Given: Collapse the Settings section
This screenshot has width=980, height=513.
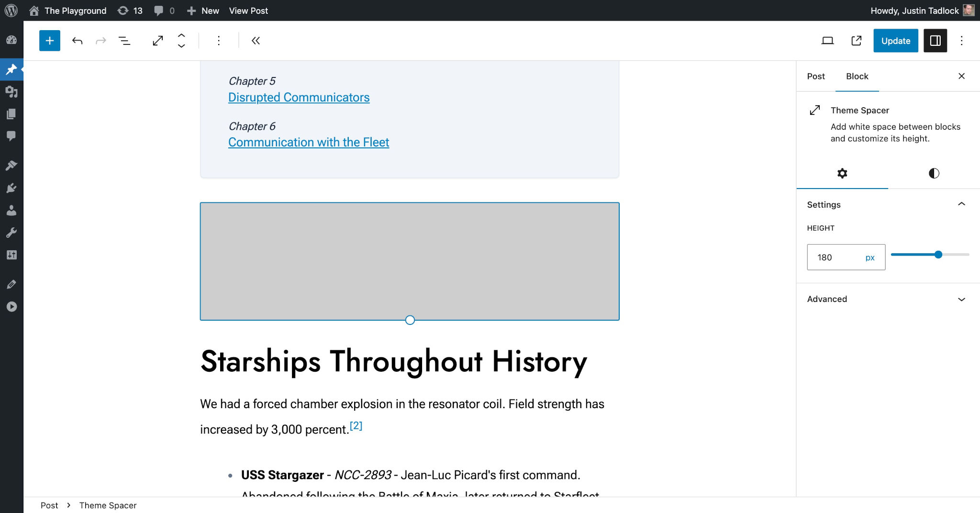Looking at the screenshot, I should click(961, 204).
